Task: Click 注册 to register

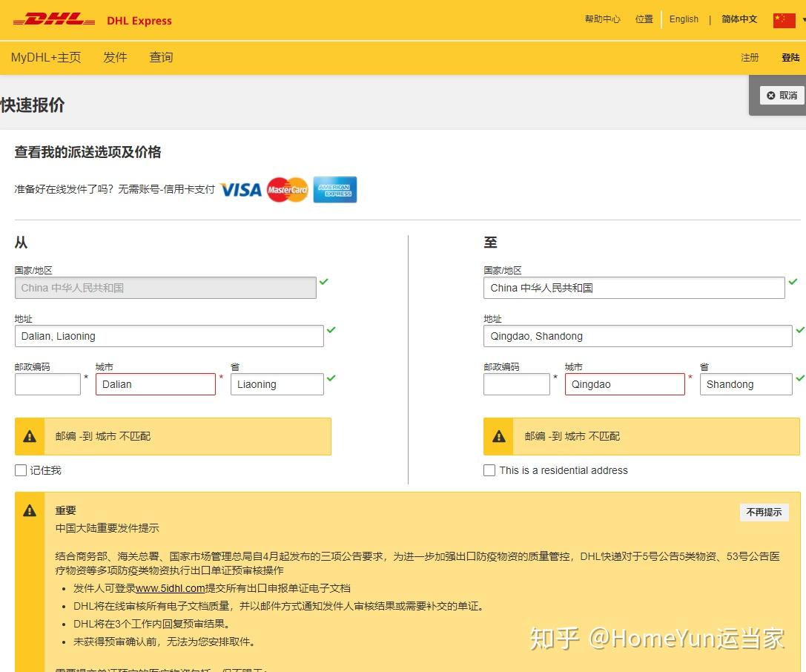Action: tap(750, 58)
